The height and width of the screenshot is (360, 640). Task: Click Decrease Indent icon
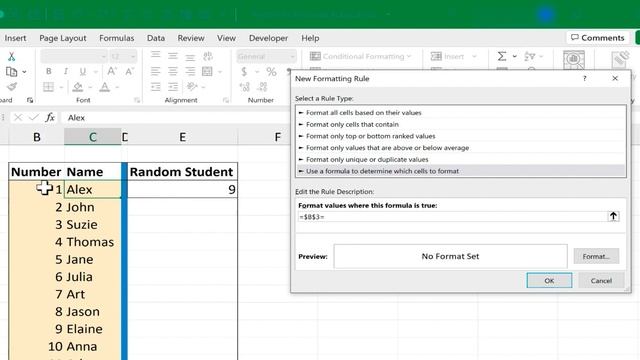click(156, 87)
